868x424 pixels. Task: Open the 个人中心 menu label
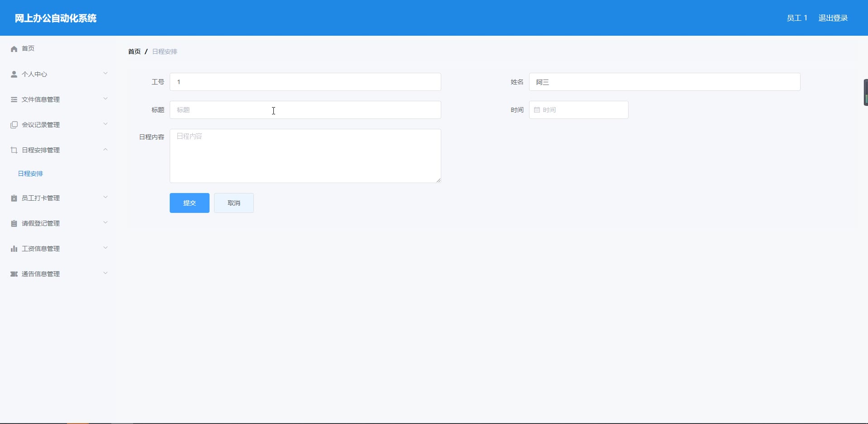(34, 74)
